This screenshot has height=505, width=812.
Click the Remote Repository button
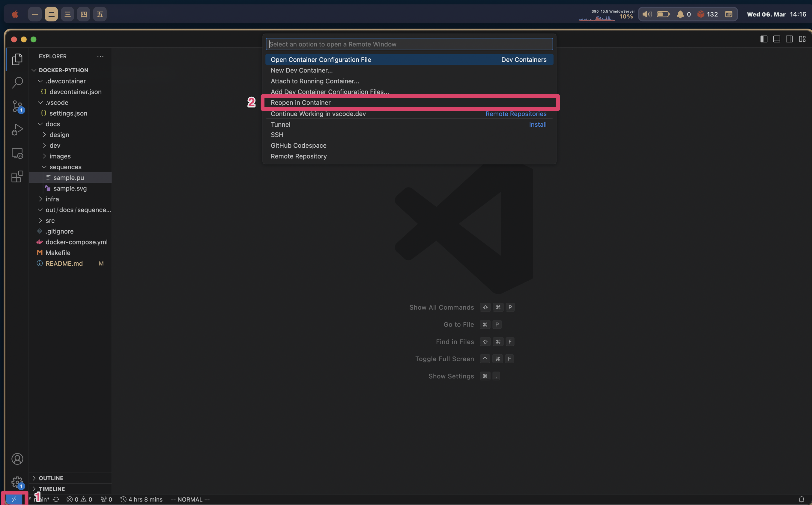(x=299, y=156)
